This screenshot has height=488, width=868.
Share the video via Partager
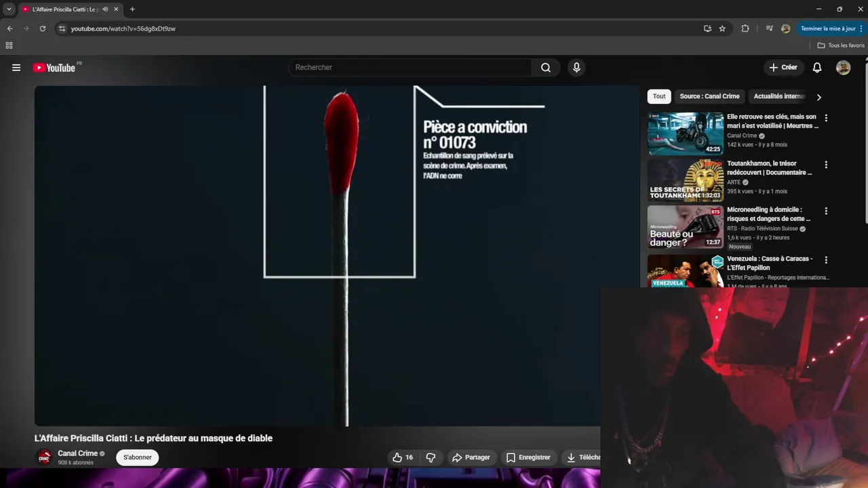pos(471,457)
